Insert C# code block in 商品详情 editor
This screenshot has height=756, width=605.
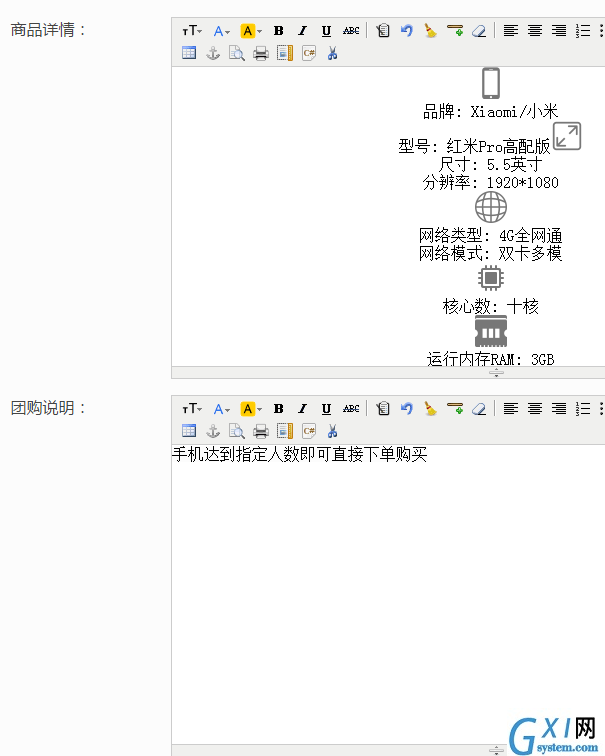coord(309,53)
